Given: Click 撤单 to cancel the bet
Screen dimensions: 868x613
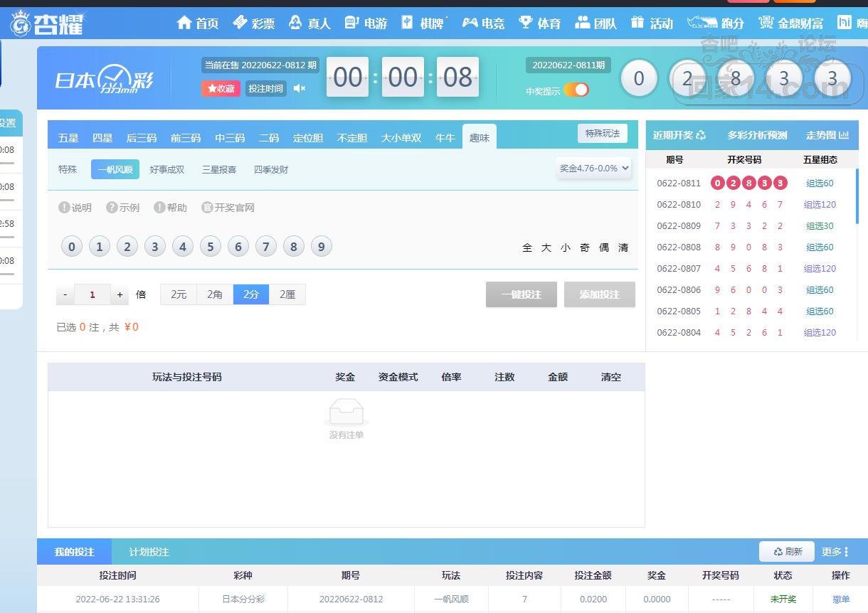Looking at the screenshot, I should click(840, 599).
